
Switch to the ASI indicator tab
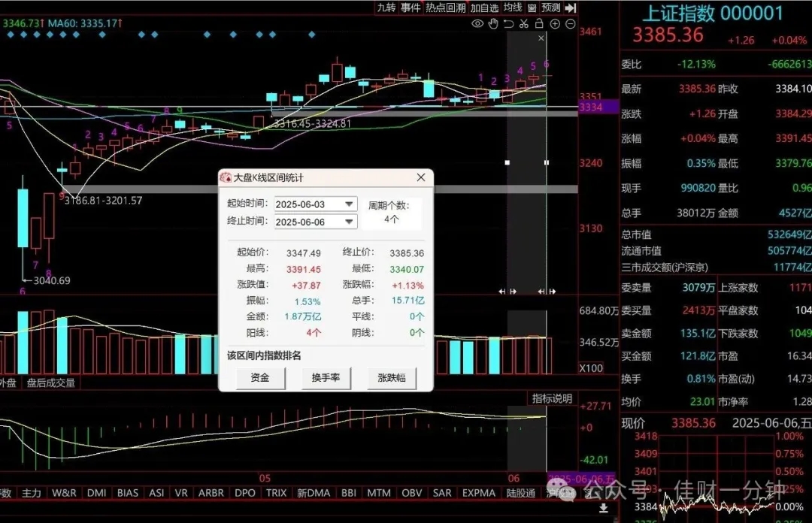pyautogui.click(x=156, y=493)
